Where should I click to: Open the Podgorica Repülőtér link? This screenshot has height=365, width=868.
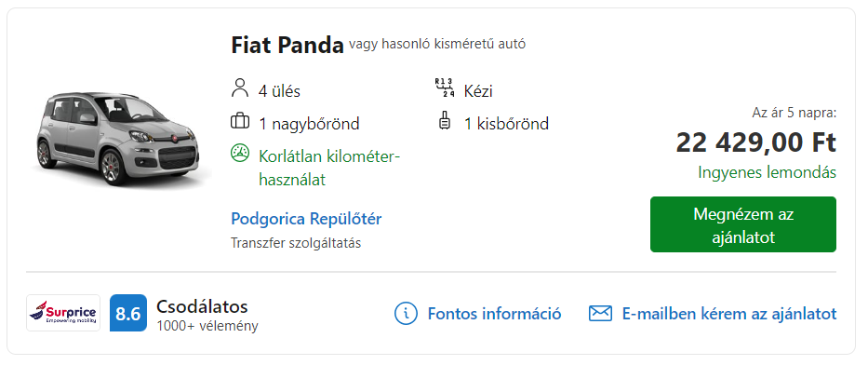pos(306,219)
